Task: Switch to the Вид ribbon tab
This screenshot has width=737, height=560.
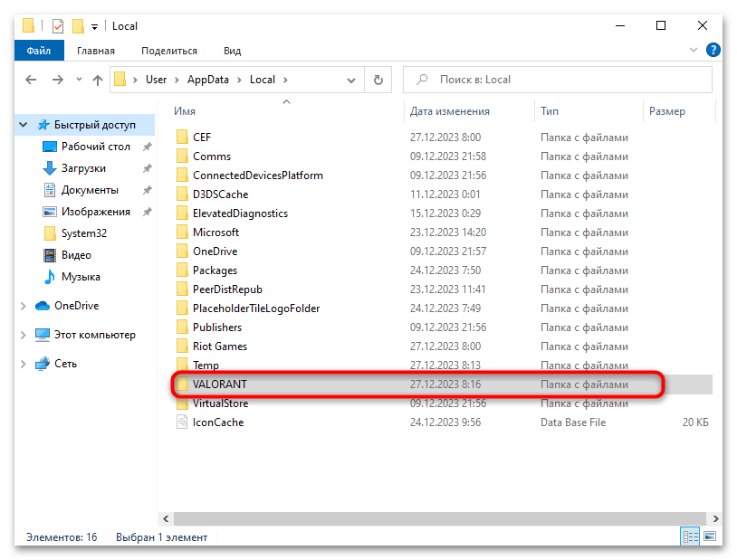Action: coord(232,51)
